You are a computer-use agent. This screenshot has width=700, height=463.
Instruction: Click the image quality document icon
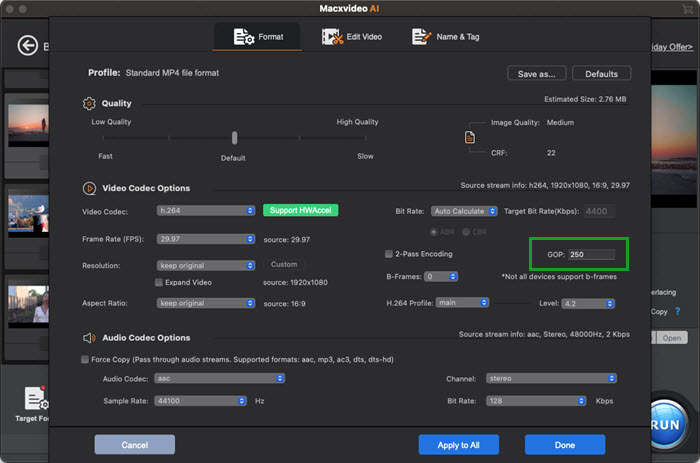470,137
